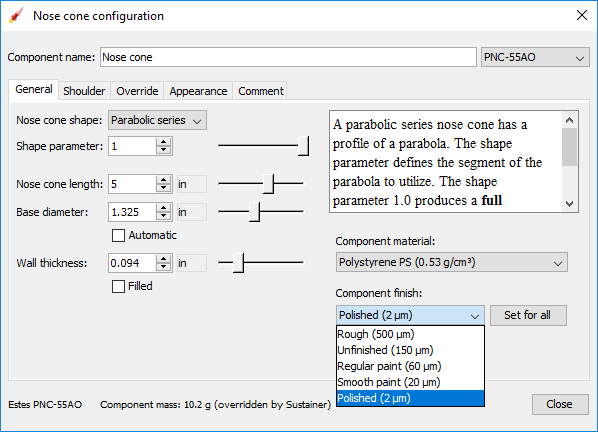This screenshot has height=432, width=598.
Task: Open the Nose cone shape dropdown
Action: (x=157, y=120)
